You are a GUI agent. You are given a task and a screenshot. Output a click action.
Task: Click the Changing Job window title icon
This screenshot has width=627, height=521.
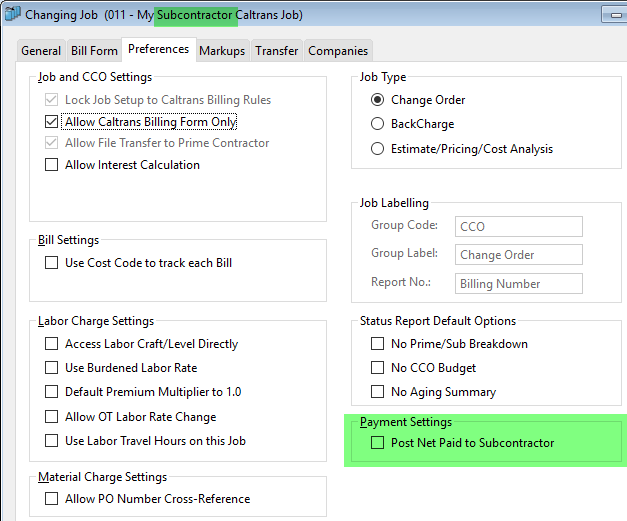12,15
